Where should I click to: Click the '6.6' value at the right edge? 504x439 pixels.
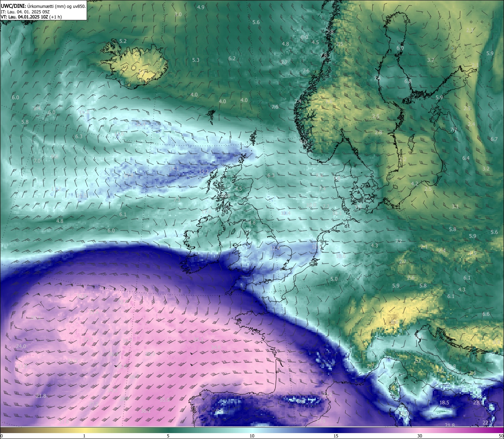pyautogui.click(x=486, y=314)
